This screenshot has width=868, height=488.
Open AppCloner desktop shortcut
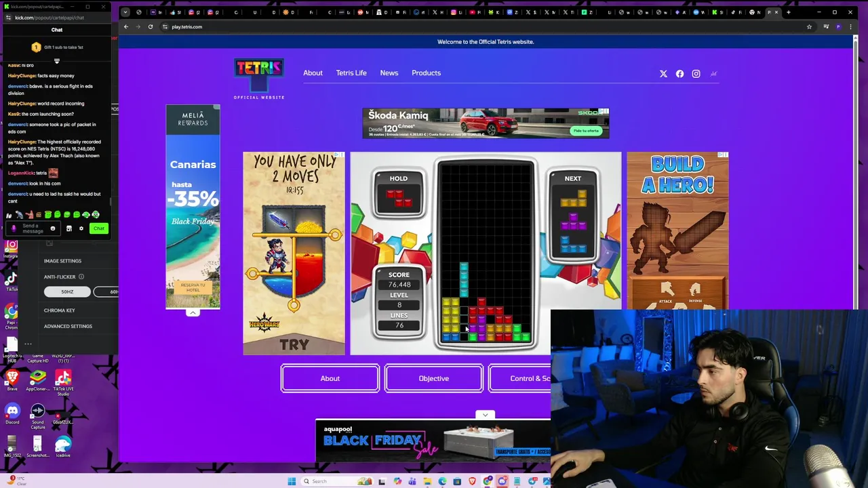pyautogui.click(x=37, y=380)
